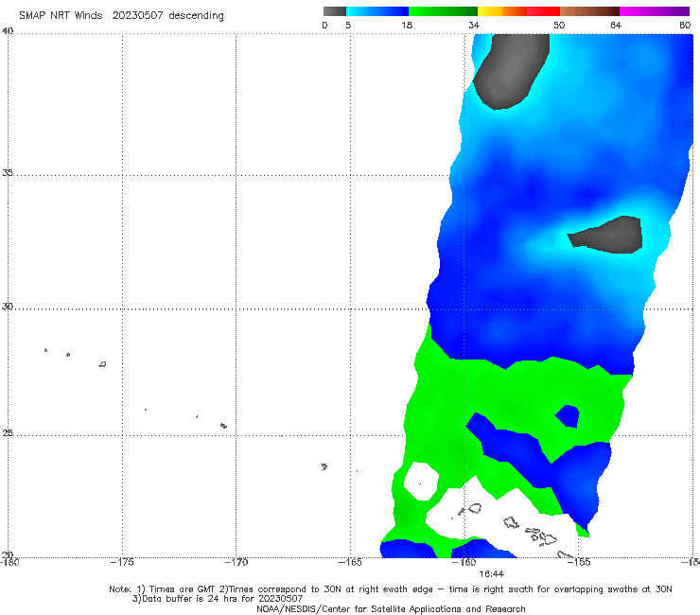Click the note line starting 'Note: 1) Times are GMT'

[x=391, y=589]
